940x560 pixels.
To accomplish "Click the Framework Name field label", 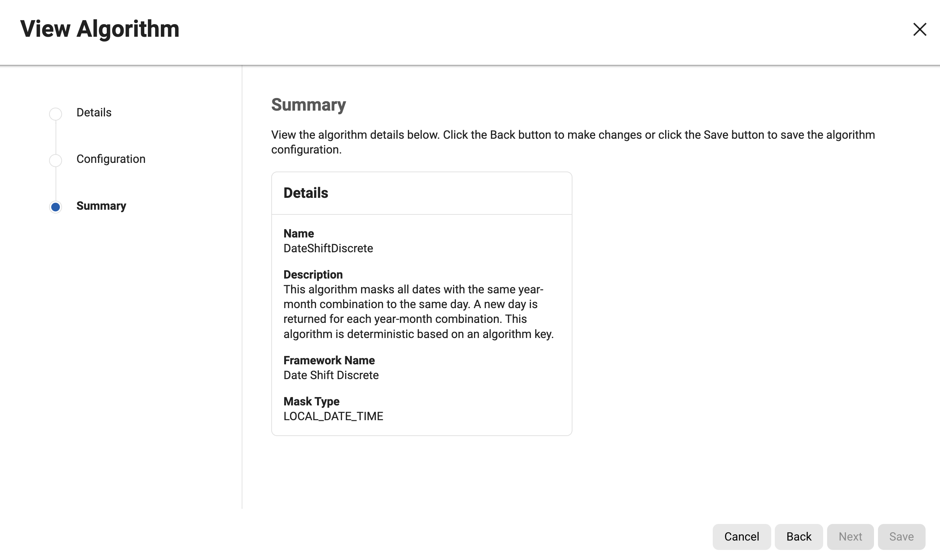I will click(x=329, y=360).
